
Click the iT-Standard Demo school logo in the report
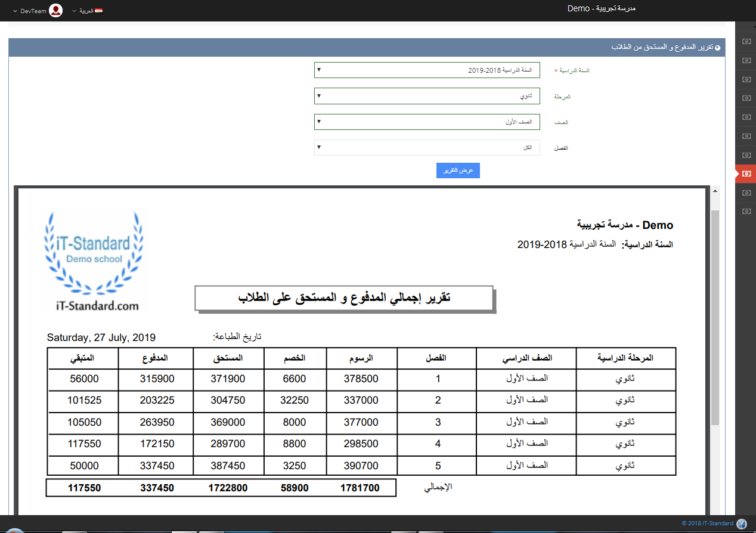tap(94, 261)
